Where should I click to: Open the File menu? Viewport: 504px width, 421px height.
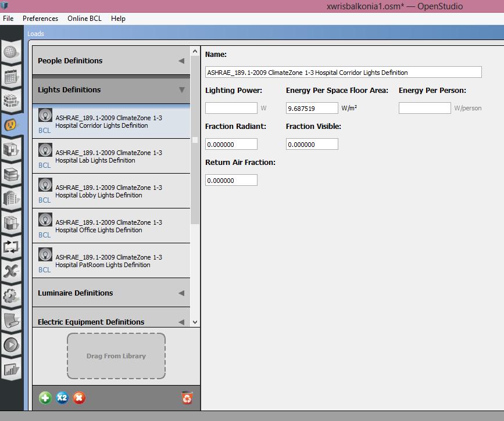8,19
